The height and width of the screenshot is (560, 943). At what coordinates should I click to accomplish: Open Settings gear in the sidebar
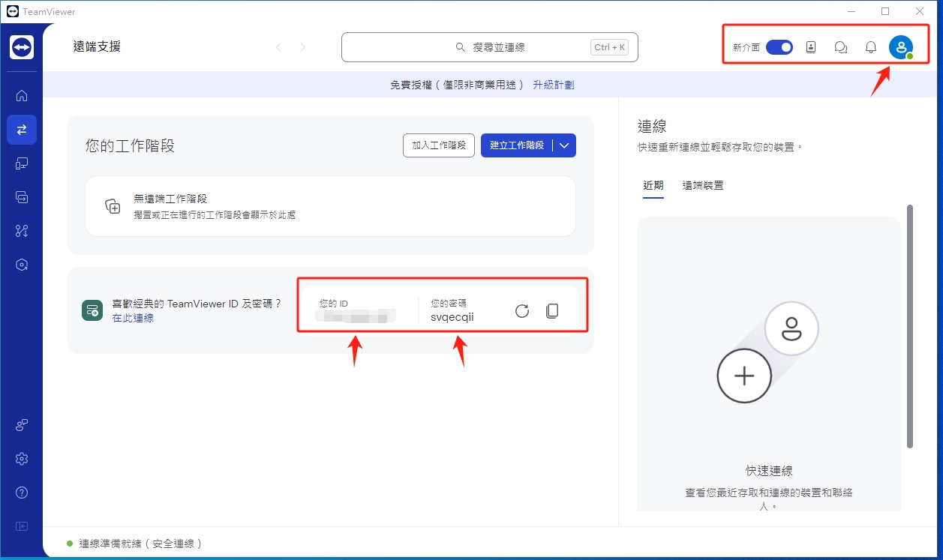pos(22,459)
